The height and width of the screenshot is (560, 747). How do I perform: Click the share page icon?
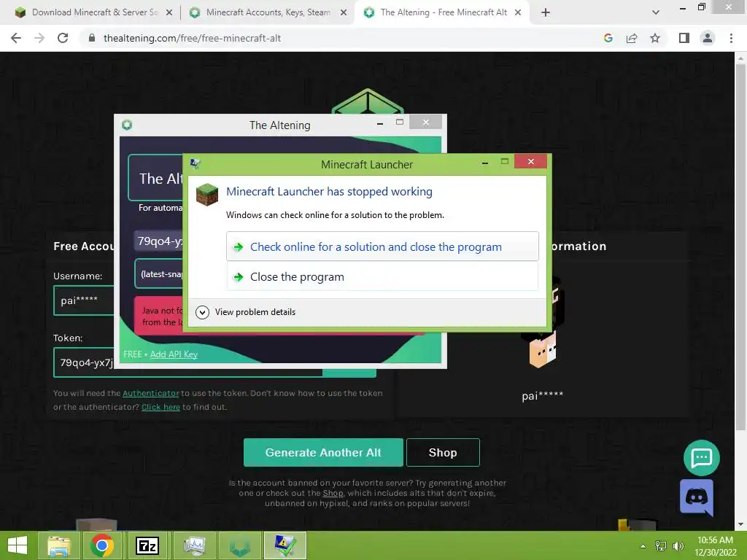pyautogui.click(x=632, y=38)
